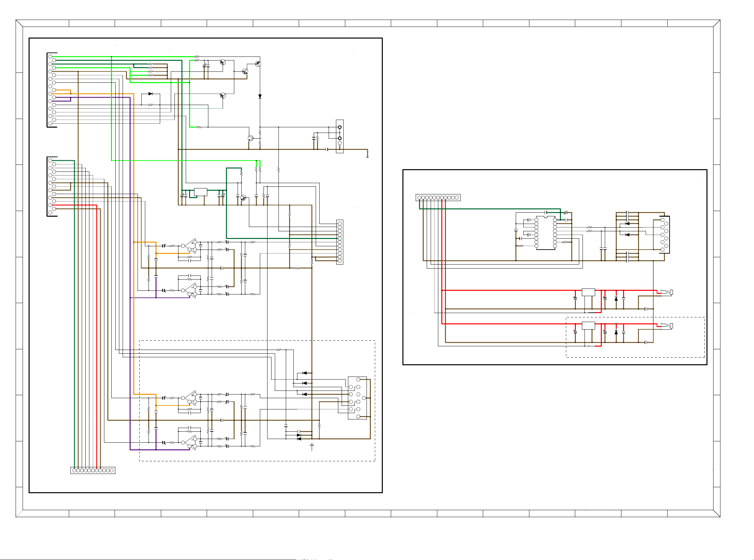Select the round multi-pin connector in left dashed box
Screen dimensions: 754x560
tap(357, 398)
